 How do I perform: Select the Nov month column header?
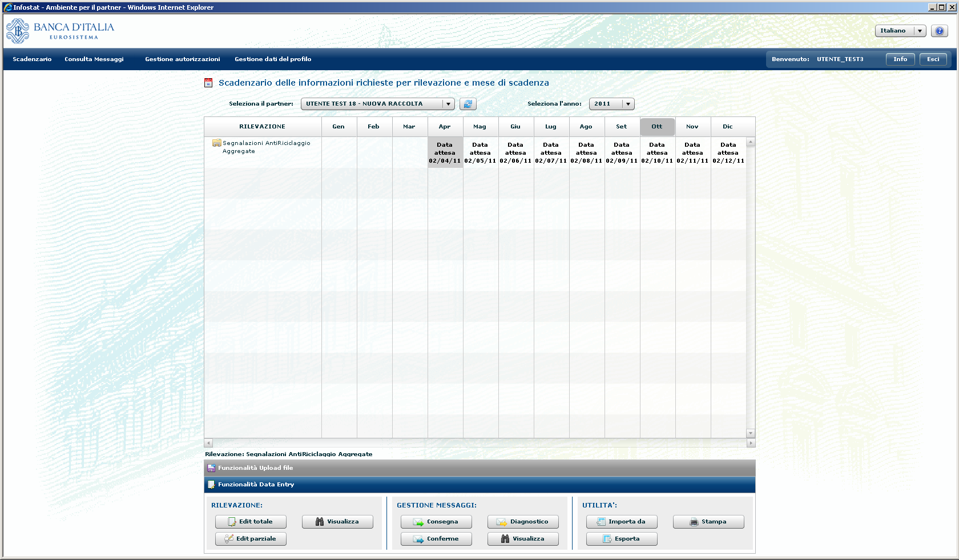pyautogui.click(x=693, y=127)
